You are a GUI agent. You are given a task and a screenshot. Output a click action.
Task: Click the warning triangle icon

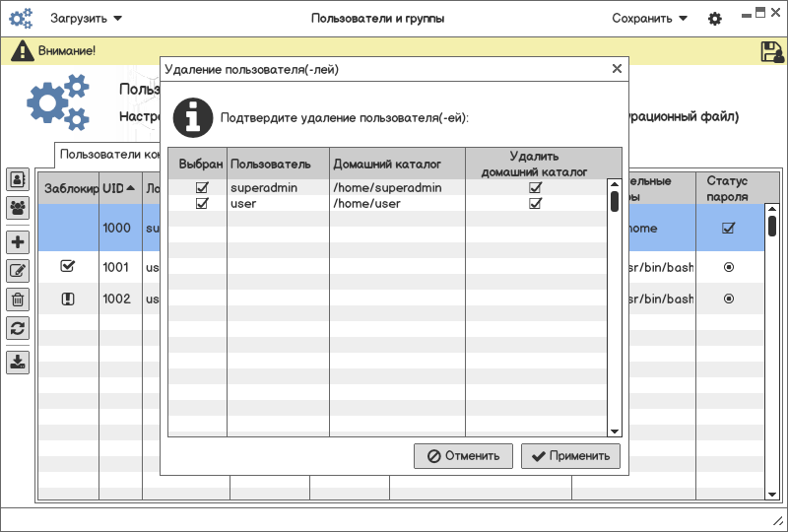point(22,51)
